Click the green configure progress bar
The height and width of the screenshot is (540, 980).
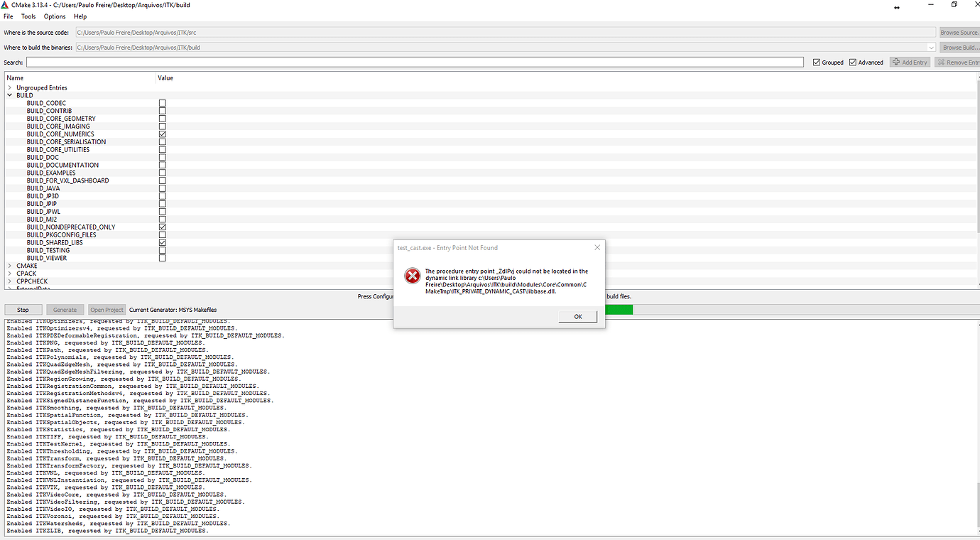tap(619, 310)
